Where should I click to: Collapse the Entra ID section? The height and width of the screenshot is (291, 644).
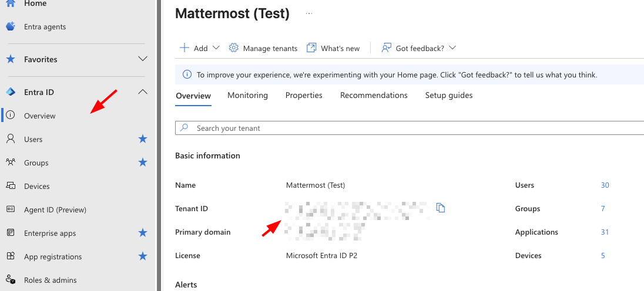coord(142,92)
